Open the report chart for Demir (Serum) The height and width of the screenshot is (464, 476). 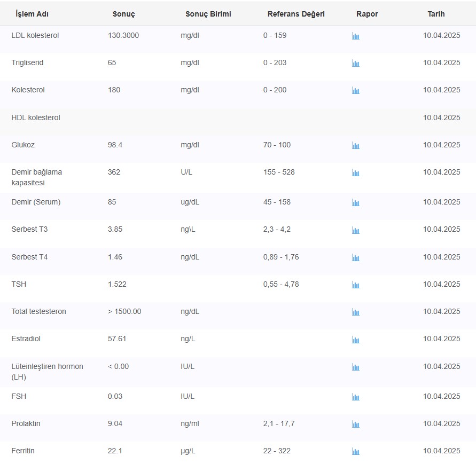(355, 203)
